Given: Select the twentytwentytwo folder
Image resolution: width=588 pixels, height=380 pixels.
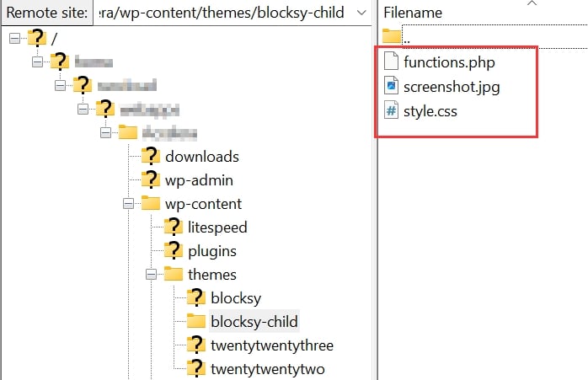Looking at the screenshot, I should 266,368.
